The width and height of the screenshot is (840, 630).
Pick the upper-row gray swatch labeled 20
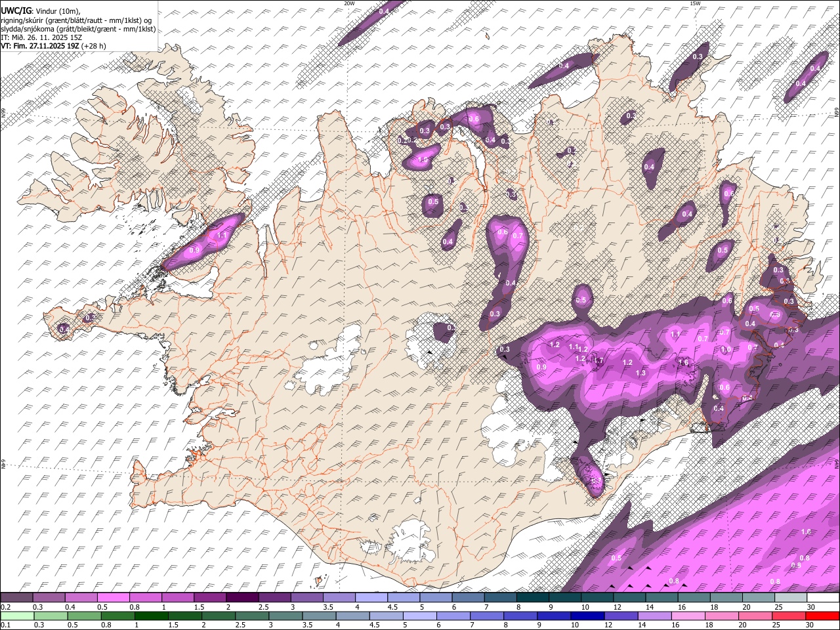759,597
